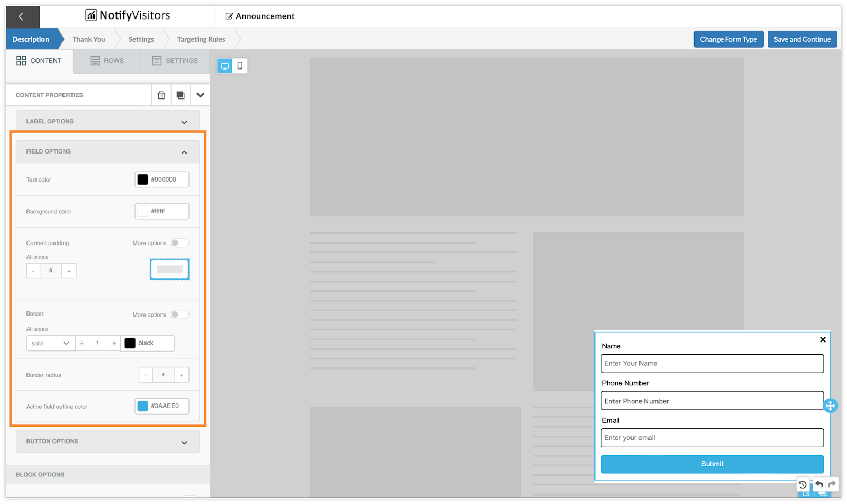This screenshot has height=504, width=847.
Task: Go to the Description step
Action: click(31, 39)
